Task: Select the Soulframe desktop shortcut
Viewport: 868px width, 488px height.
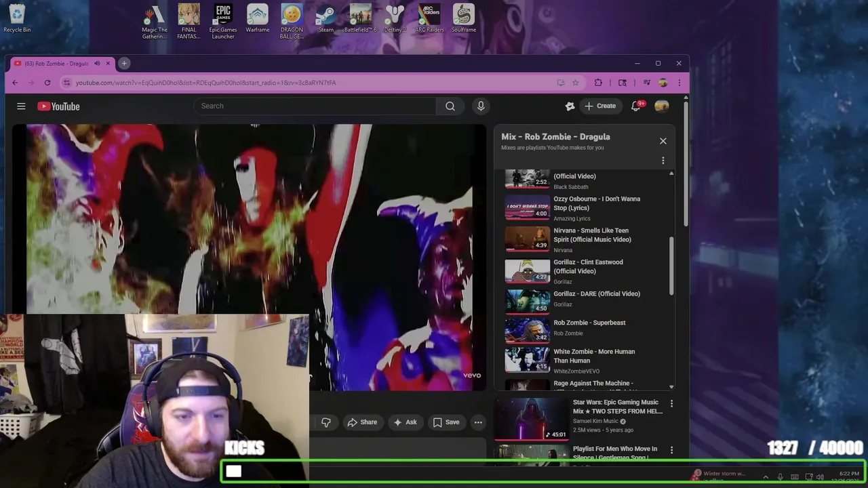Action: (464, 18)
